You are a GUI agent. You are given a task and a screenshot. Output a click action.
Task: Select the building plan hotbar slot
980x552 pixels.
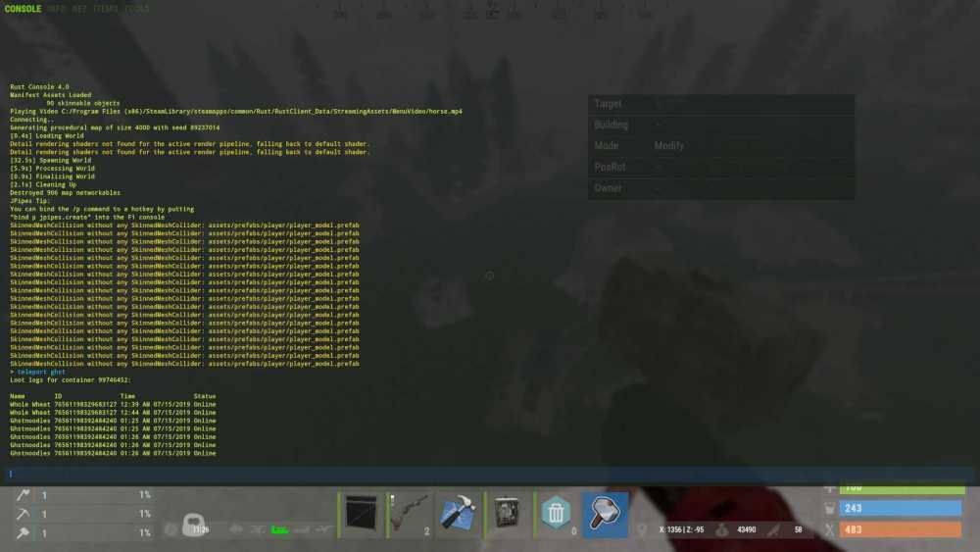tap(459, 514)
